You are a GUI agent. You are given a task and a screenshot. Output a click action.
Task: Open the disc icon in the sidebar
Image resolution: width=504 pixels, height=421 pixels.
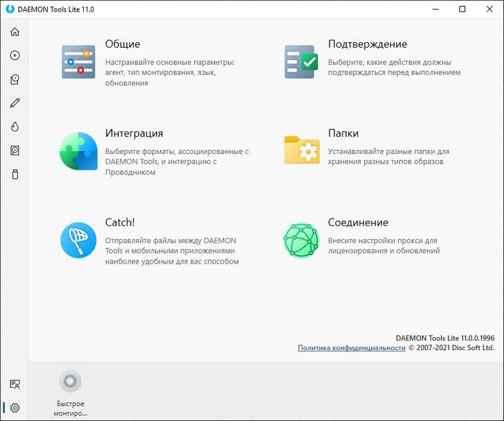pyautogui.click(x=14, y=56)
